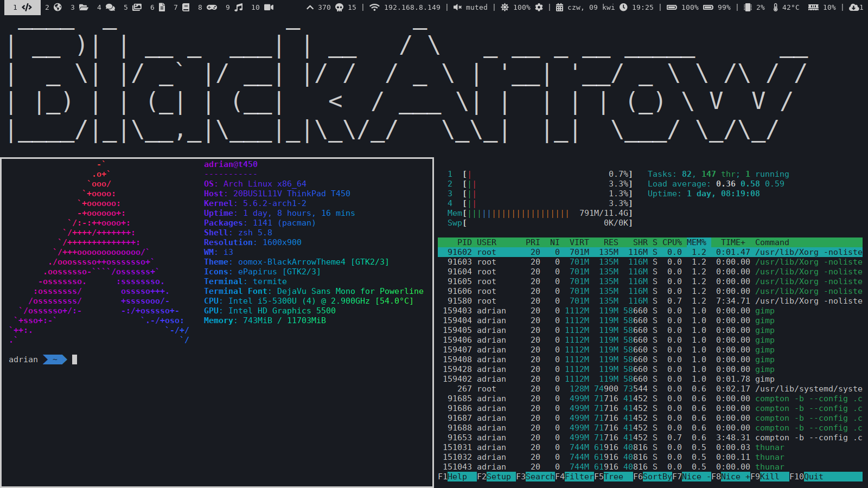Image resolution: width=868 pixels, height=488 pixels.
Task: Click the adrian zsh prompt cursor
Action: click(x=75, y=359)
